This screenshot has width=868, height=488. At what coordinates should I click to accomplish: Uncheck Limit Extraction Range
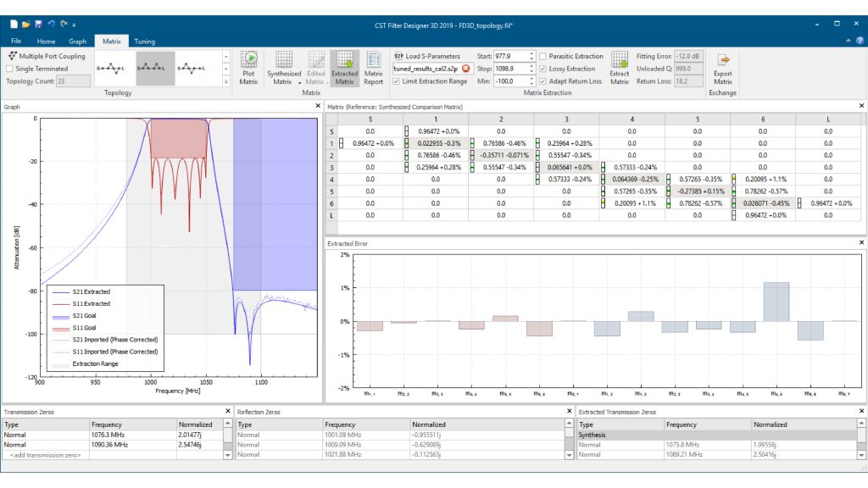coord(395,82)
